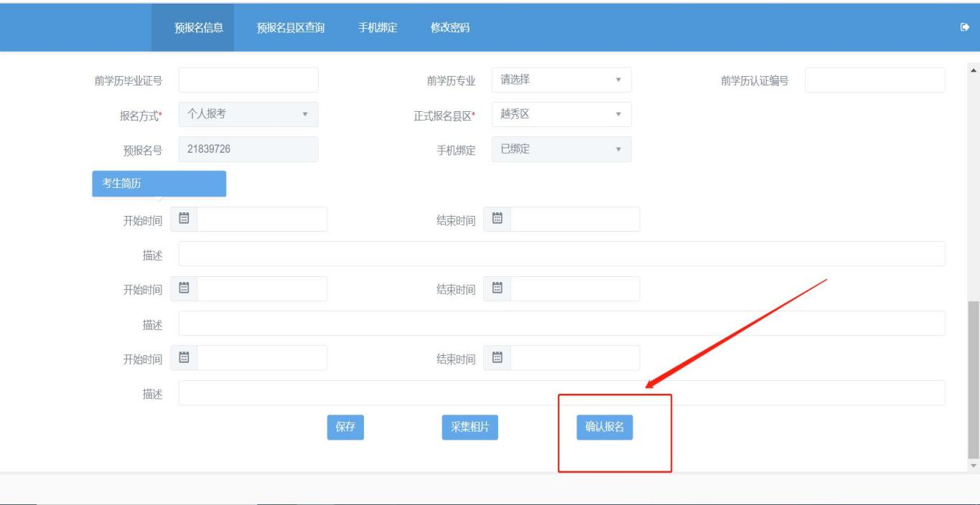Expand the 前学历专业 dropdown
980x505 pixels.
(561, 80)
